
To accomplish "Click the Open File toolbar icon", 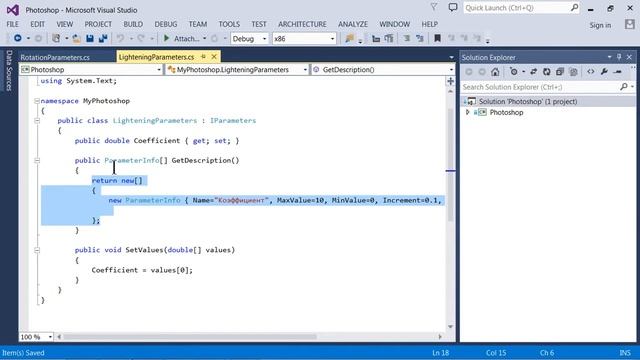I will pos(76,38).
